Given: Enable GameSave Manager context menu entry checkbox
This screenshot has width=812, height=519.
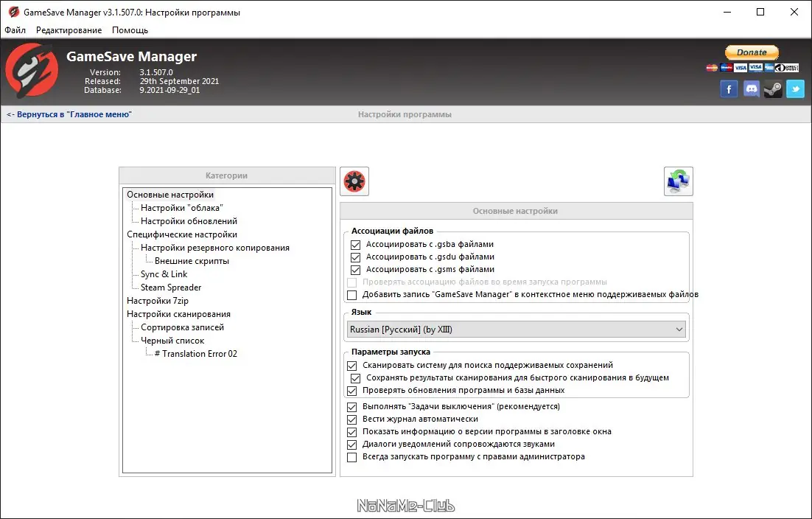Looking at the screenshot, I should tap(352, 295).
